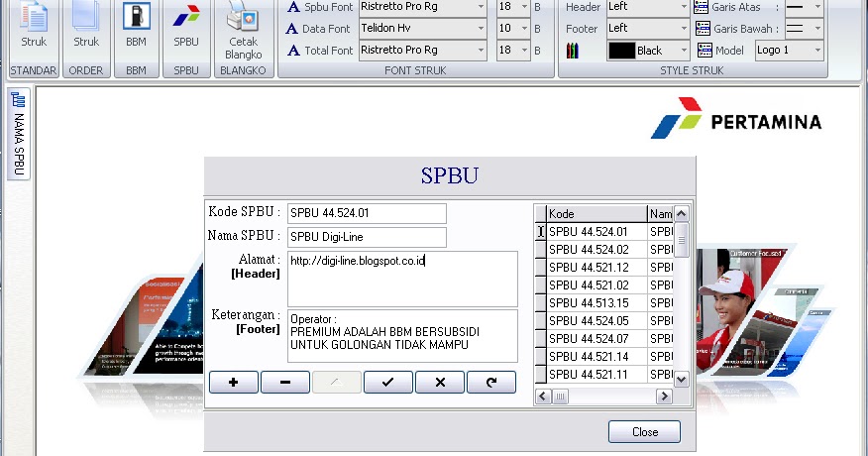
Task: Click the list scroll up arrow
Action: pos(682,214)
